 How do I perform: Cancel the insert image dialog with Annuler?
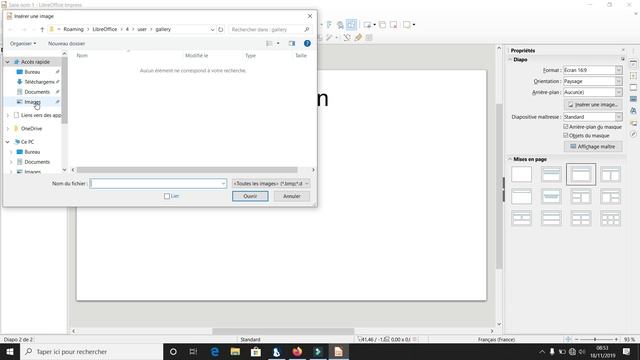click(x=291, y=196)
